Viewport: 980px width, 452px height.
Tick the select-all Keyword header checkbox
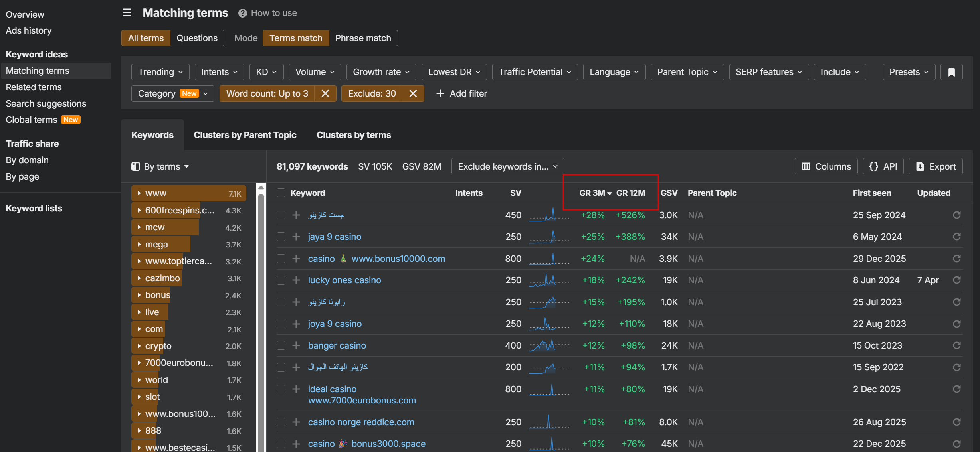pyautogui.click(x=281, y=193)
